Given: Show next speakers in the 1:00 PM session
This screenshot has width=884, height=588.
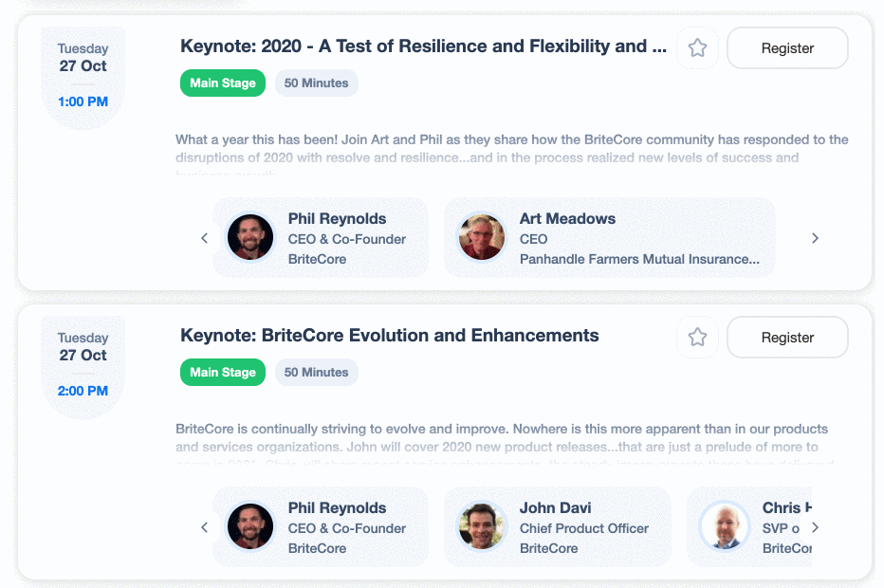Looking at the screenshot, I should (x=815, y=238).
